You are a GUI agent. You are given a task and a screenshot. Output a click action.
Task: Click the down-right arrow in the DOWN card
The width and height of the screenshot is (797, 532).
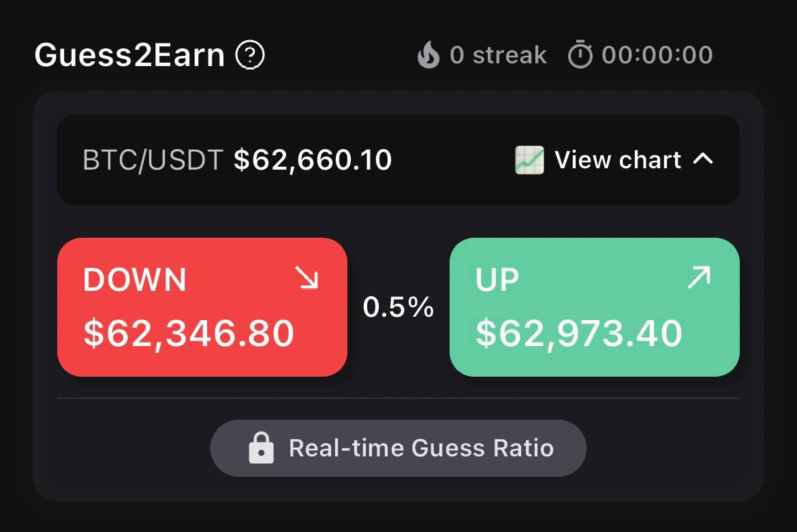(307, 278)
